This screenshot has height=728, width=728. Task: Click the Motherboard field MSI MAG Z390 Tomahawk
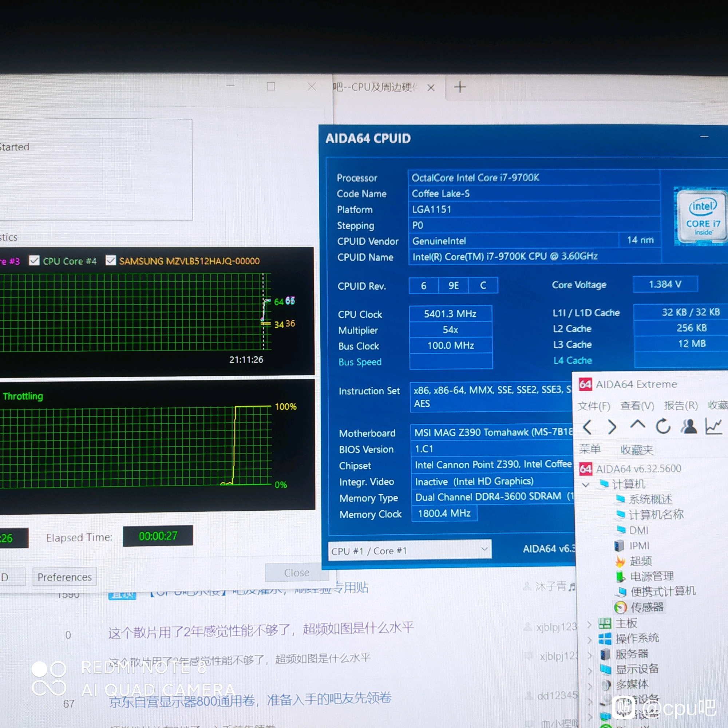(492, 432)
